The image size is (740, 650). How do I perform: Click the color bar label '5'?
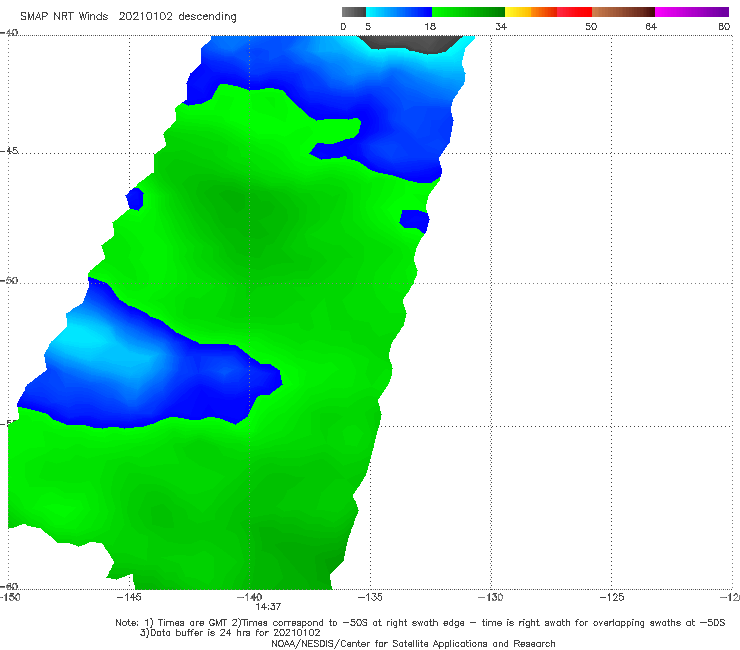pyautogui.click(x=368, y=26)
